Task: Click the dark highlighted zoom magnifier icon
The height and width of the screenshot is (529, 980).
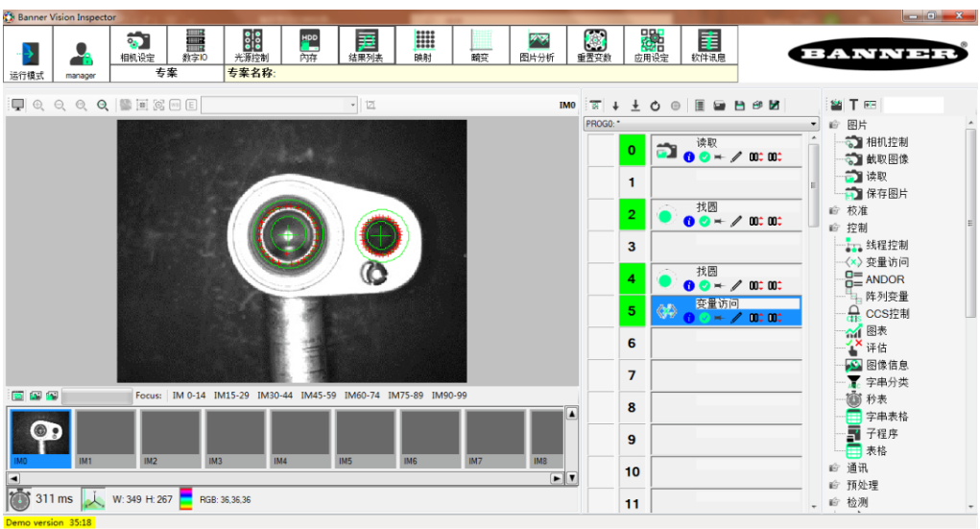Action: pos(103,105)
